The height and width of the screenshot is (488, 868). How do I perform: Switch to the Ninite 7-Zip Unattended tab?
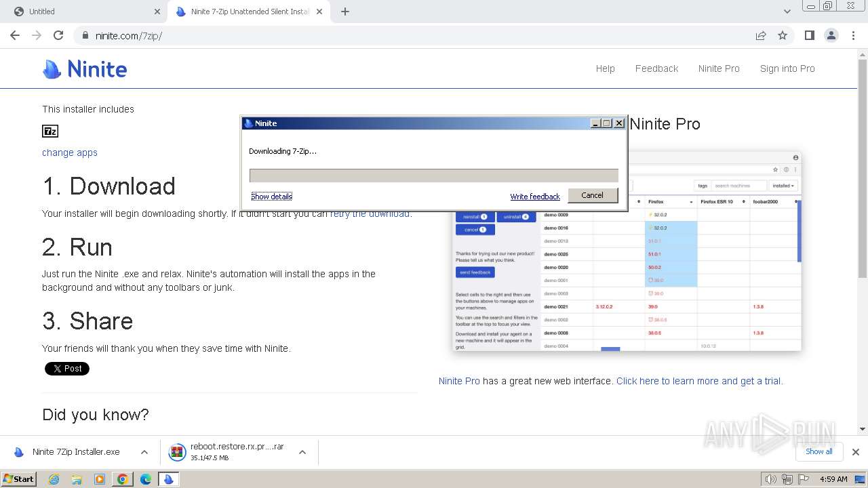249,12
